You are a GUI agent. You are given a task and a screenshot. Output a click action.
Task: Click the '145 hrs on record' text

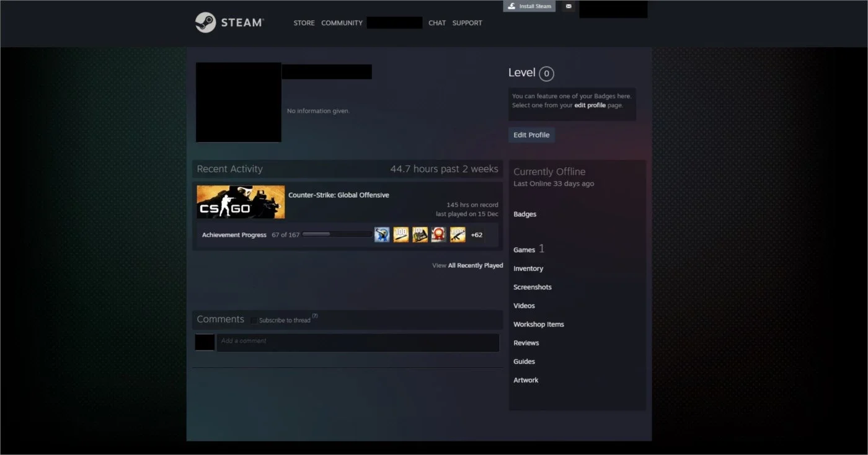coord(472,205)
